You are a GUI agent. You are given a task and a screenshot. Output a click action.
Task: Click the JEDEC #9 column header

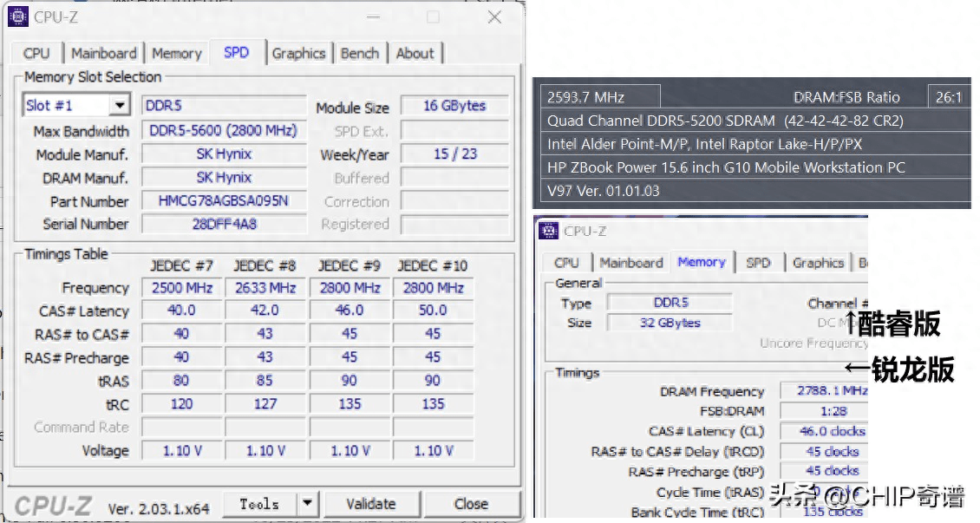[x=350, y=265]
